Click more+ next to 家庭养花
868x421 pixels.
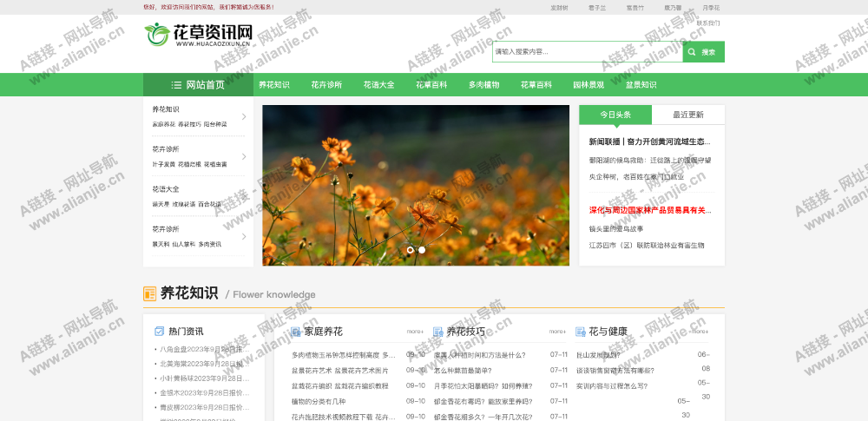(x=415, y=332)
